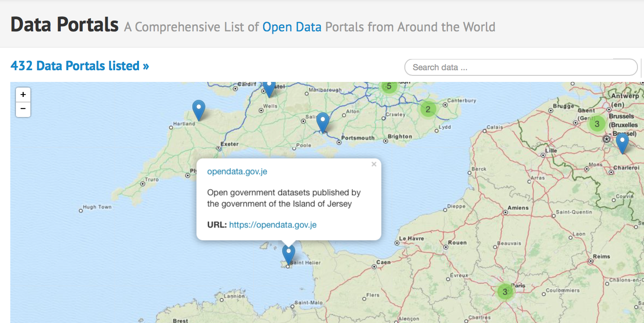
Task: Open the 432 Data Portals listed link
Action: [x=80, y=66]
